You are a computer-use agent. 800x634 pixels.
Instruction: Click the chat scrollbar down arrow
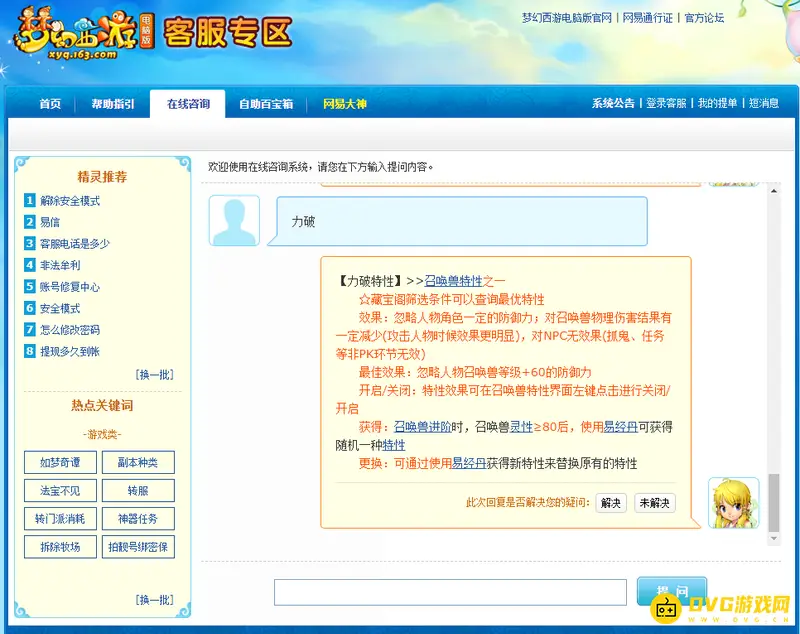tap(774, 539)
